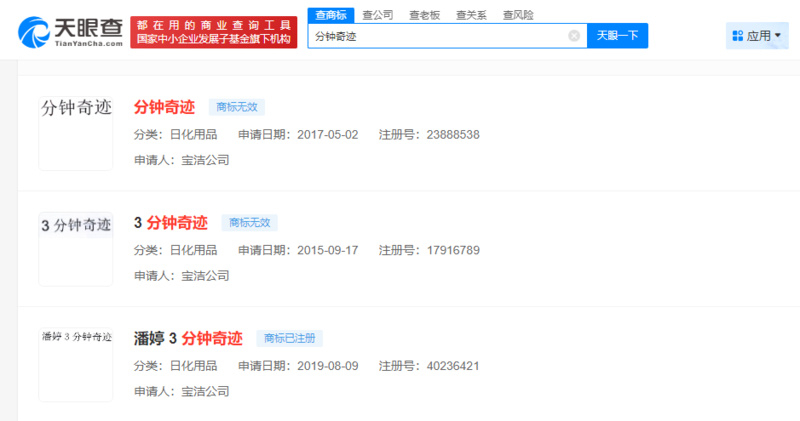800x421 pixels.
Task: Open the 分钟奇迹 trademark title link
Action: pyautogui.click(x=164, y=107)
